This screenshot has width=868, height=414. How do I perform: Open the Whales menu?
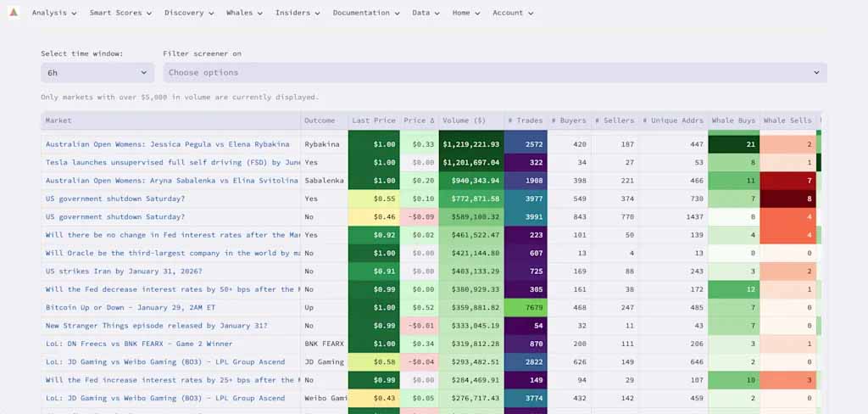point(244,13)
